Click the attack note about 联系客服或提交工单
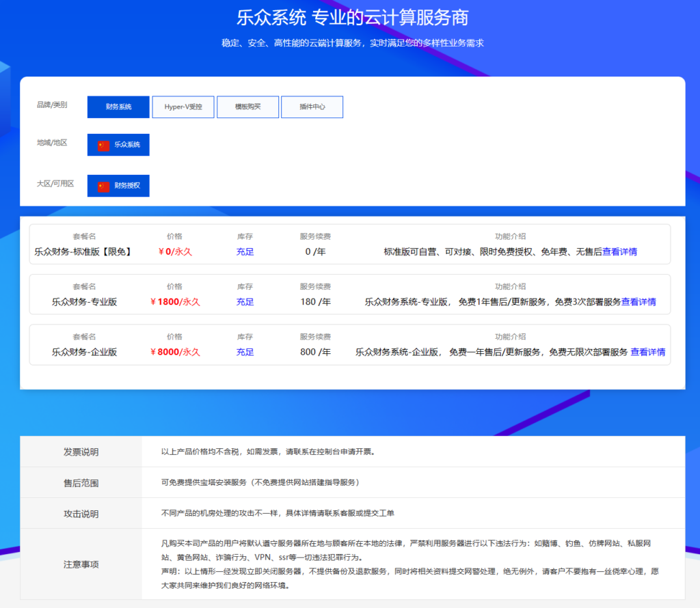Image resolution: width=700 pixels, height=608 pixels. point(278,513)
